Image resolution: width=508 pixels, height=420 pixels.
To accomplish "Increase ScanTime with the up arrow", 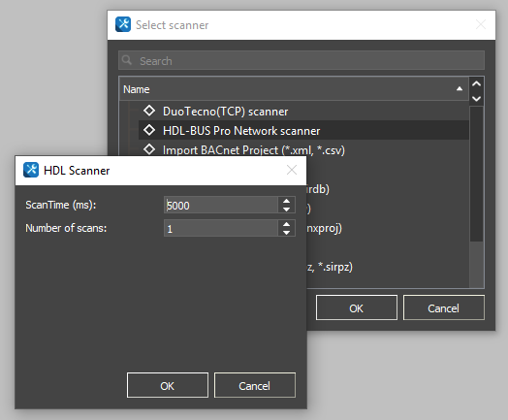I will [286, 201].
